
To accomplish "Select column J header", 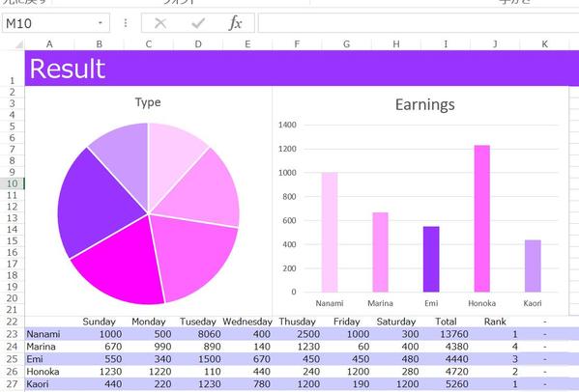I will [495, 44].
